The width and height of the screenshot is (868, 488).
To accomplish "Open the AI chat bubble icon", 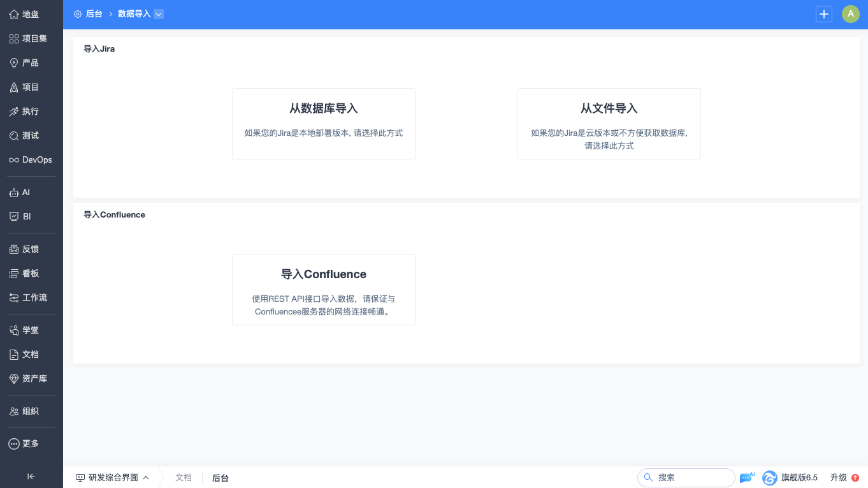I will coord(747,477).
